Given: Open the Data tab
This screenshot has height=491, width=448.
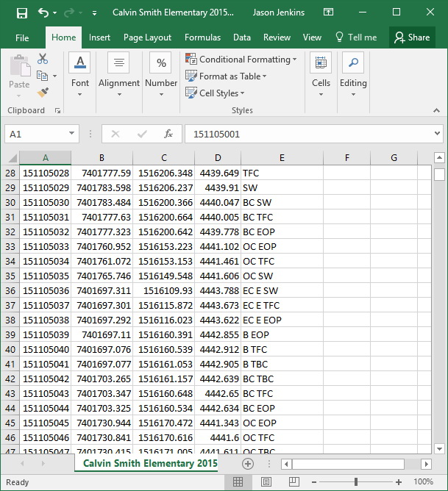Looking at the screenshot, I should tap(242, 37).
